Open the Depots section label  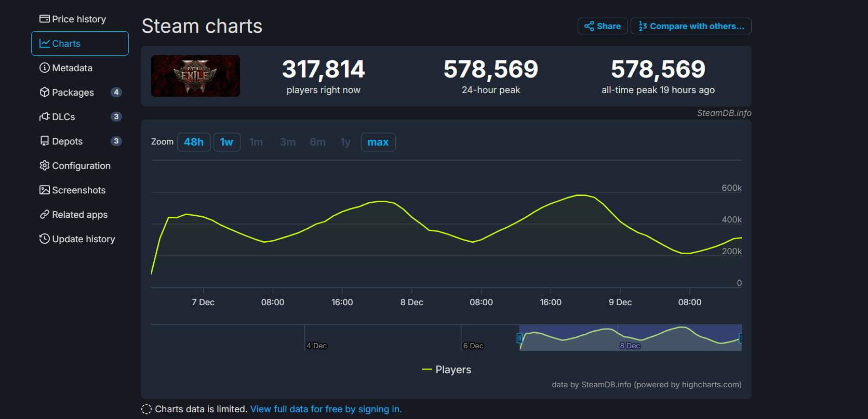68,141
